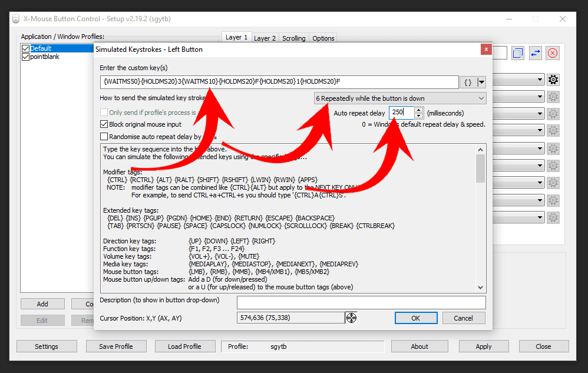Click the Settings button
Viewport: 588px width, 373px height.
[x=47, y=346]
